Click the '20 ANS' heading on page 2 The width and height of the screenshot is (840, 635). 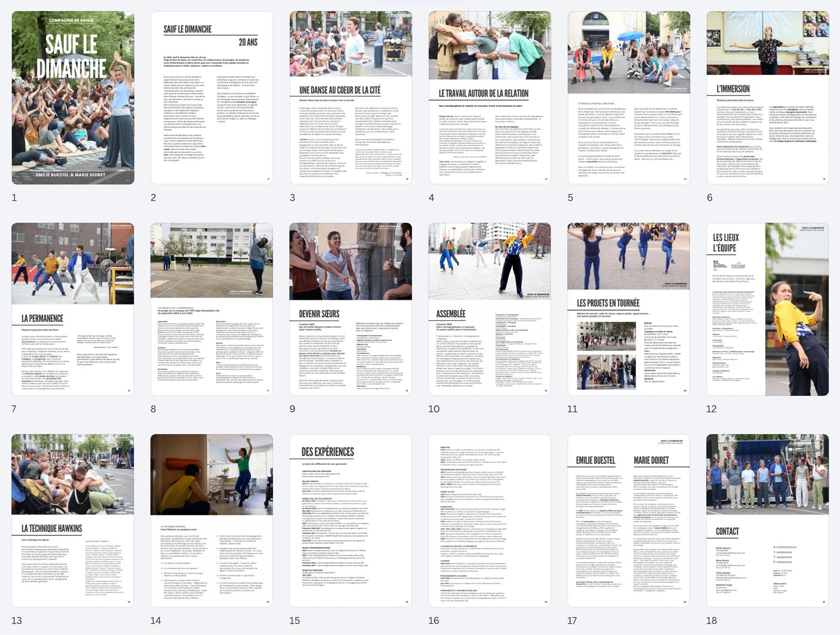tap(248, 42)
